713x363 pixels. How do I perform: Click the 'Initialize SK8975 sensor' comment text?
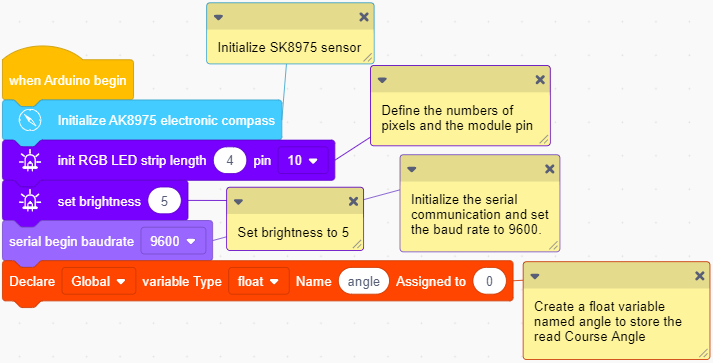pyautogui.click(x=289, y=47)
